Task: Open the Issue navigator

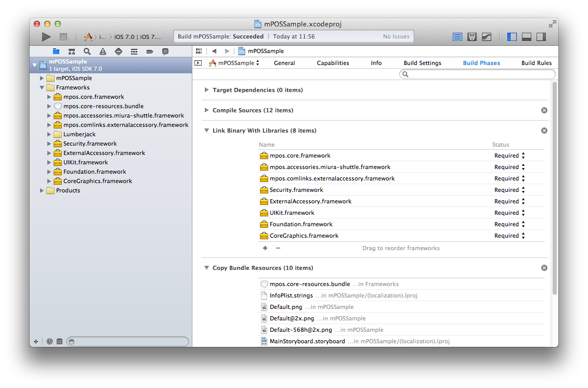Action: point(103,51)
